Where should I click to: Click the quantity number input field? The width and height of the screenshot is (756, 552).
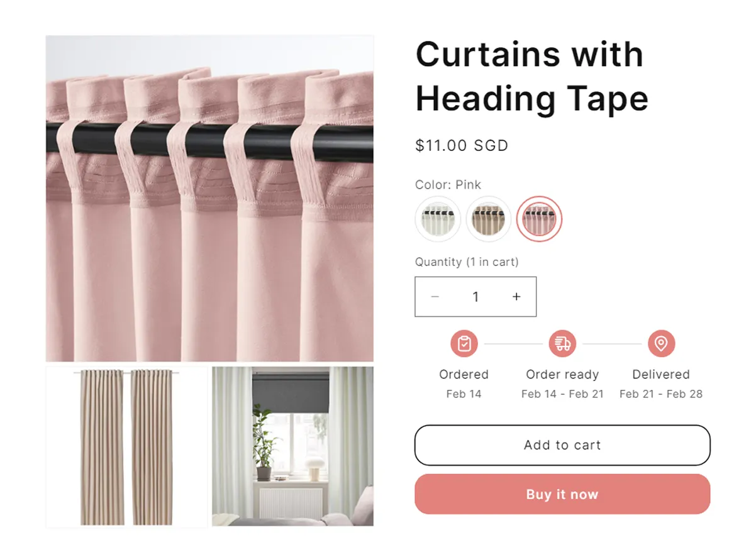[475, 297]
